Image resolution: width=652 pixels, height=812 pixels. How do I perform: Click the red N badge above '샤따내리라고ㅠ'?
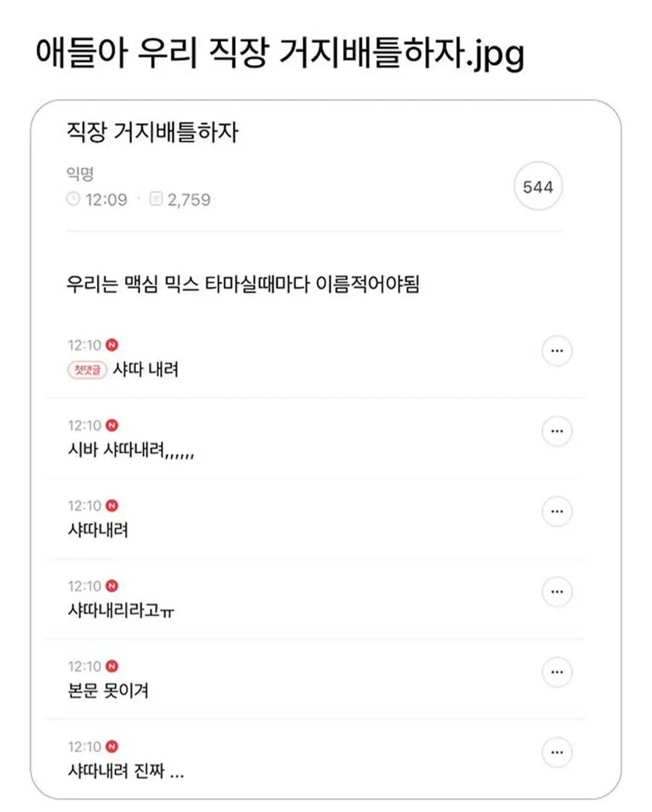coord(112,586)
